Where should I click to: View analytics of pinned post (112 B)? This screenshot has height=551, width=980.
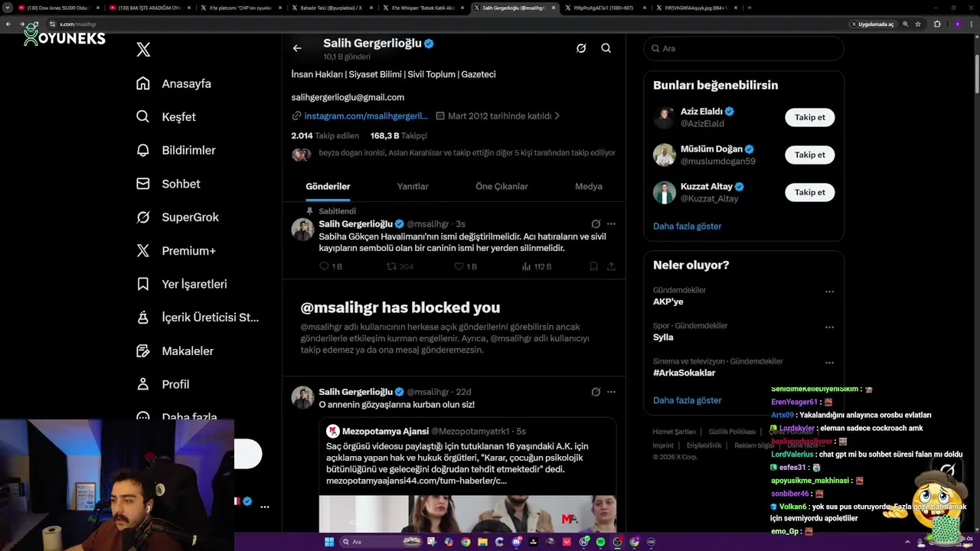(537, 266)
